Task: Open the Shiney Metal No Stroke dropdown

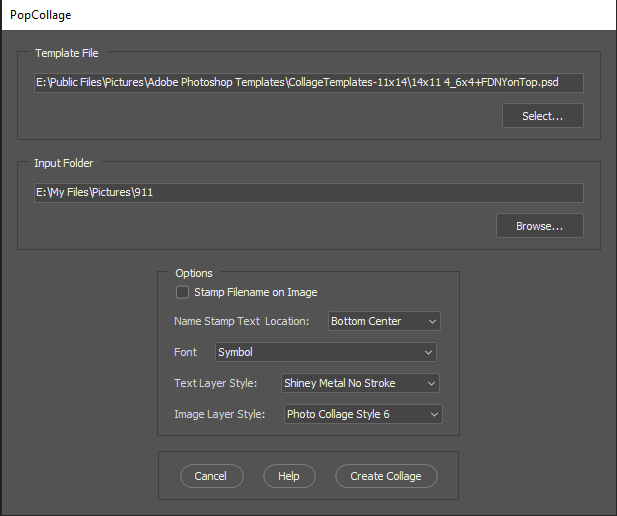Action: (x=359, y=383)
